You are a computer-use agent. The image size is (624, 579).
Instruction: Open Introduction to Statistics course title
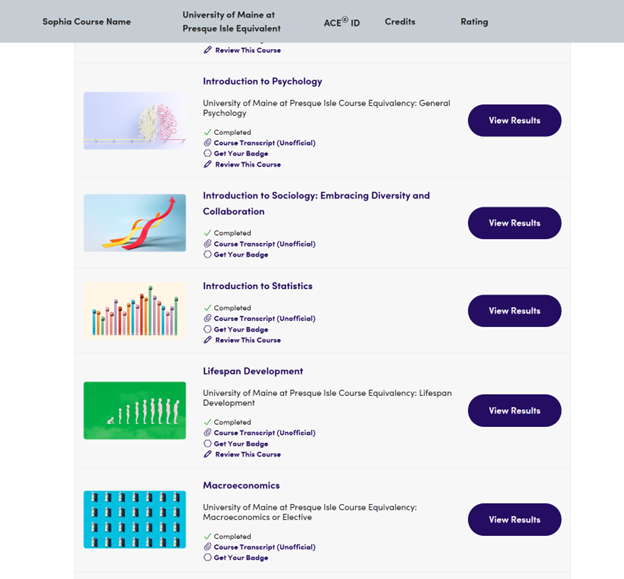coord(257,286)
